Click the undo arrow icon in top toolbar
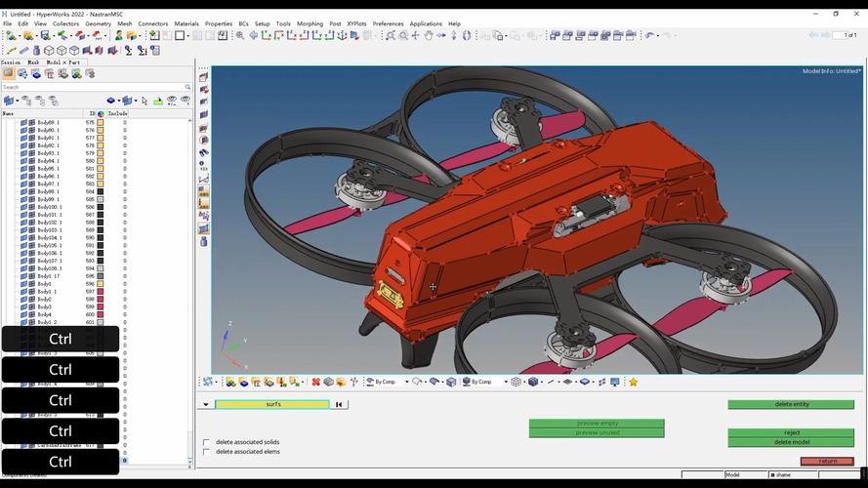This screenshot has width=868, height=488. click(650, 35)
